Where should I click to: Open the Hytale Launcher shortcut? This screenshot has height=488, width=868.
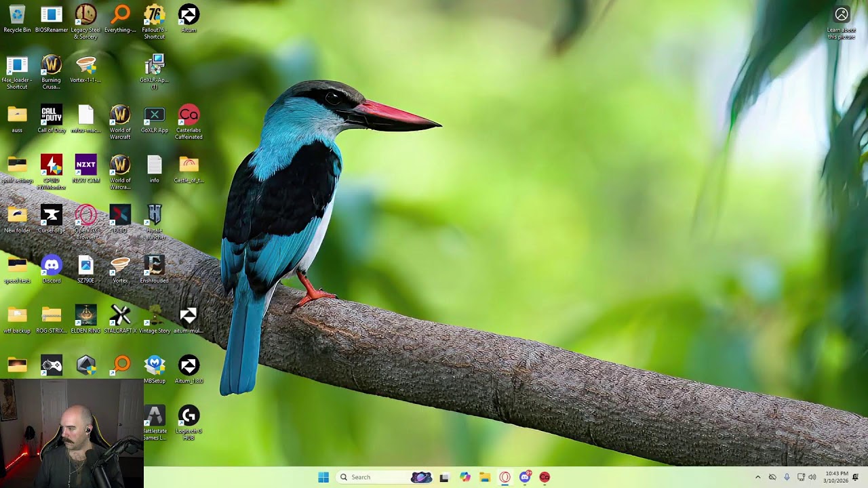click(154, 223)
